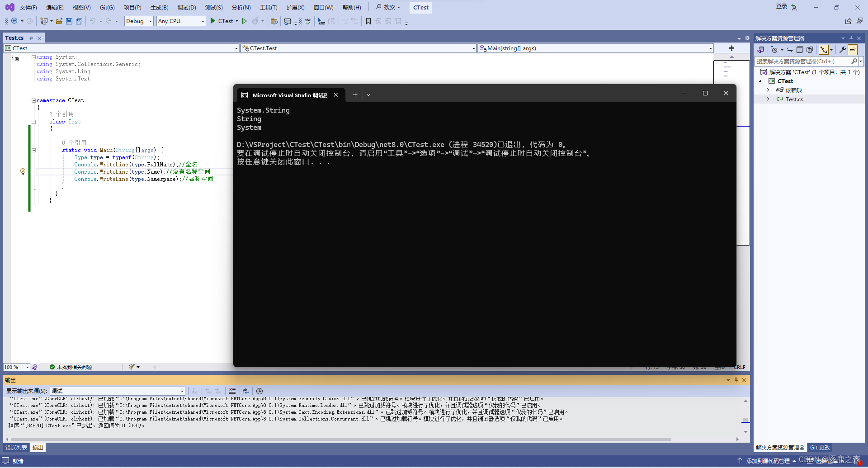Toggle the Preview Selected Items button
868x468 pixels.
(x=852, y=50)
